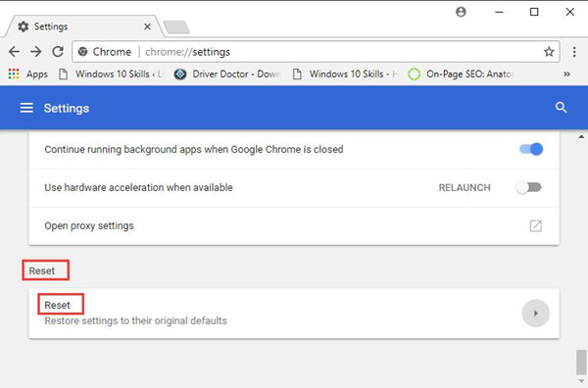Open the Chrome user profile icon
This screenshot has height=388, width=588.
(x=461, y=12)
